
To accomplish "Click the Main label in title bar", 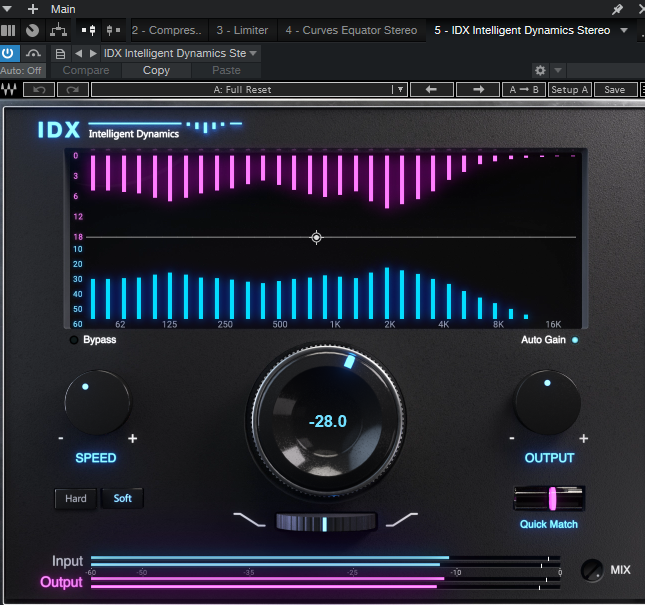I will tap(63, 9).
